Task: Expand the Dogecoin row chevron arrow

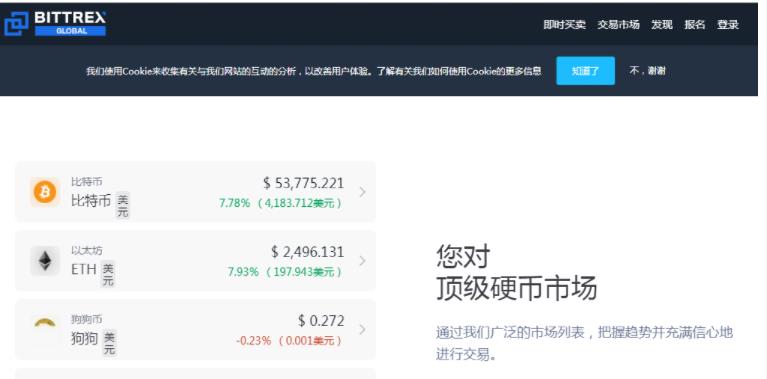Action: pos(362,330)
